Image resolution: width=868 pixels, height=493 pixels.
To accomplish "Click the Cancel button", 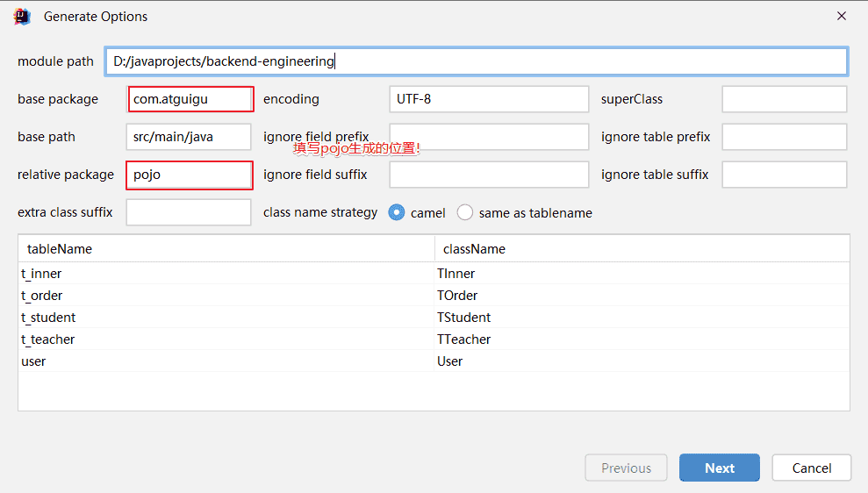I will 811,468.
